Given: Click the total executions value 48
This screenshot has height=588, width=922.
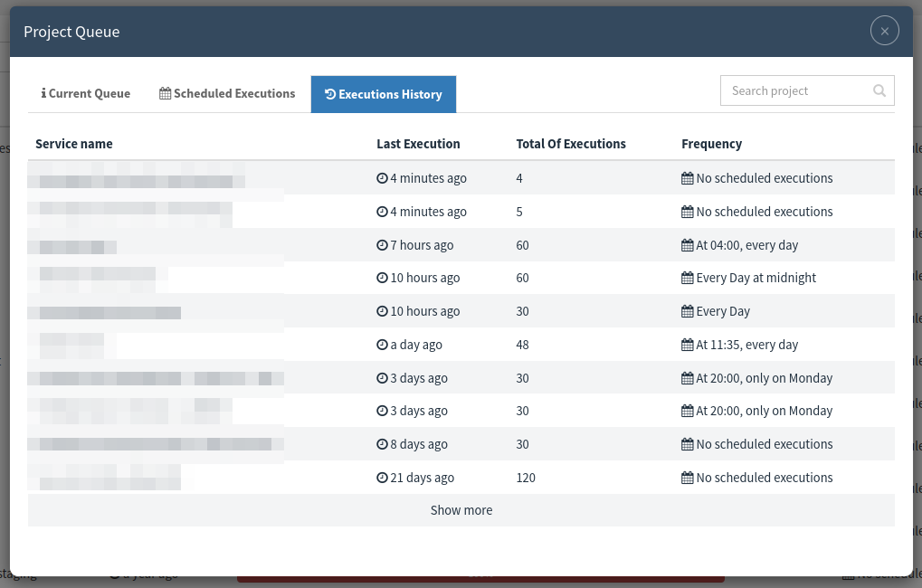Looking at the screenshot, I should click(x=522, y=345).
